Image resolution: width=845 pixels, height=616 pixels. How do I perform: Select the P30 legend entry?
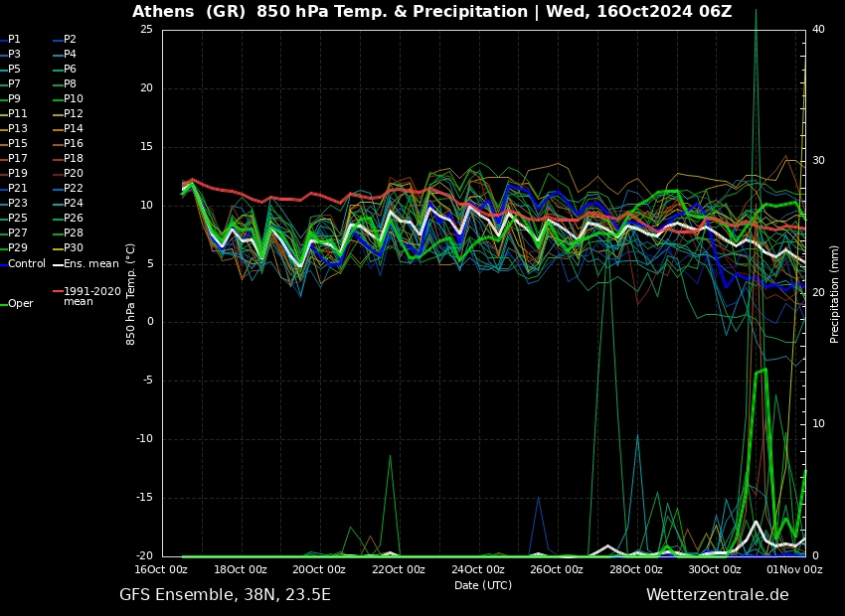pos(74,247)
